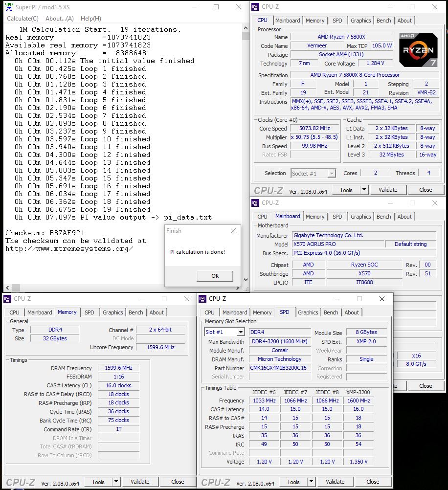448x490 pixels.
Task: Switch to CPU tab in SPD CPU-Z window
Action: click(209, 312)
